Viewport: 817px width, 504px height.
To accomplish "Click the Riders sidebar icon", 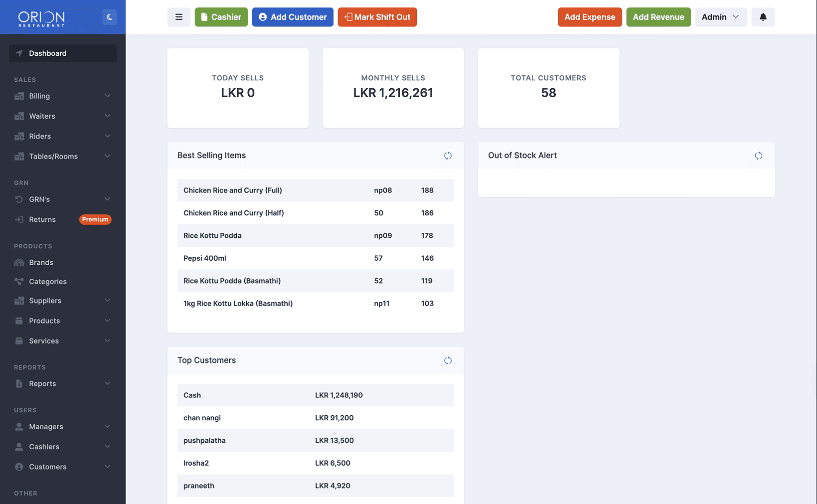I will (19, 136).
